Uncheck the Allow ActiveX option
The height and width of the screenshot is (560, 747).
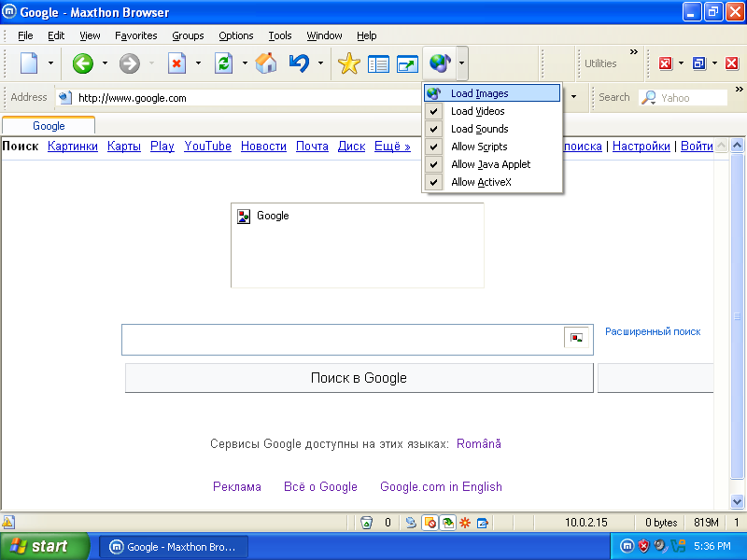click(492, 182)
